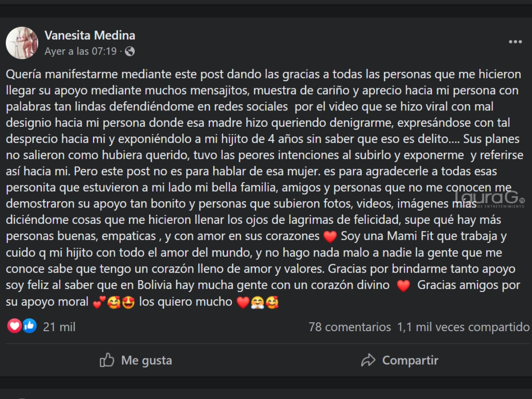The image size is (532, 399).
Task: Click two pink hearts emoji after "apoyo moral"
Action: click(99, 302)
